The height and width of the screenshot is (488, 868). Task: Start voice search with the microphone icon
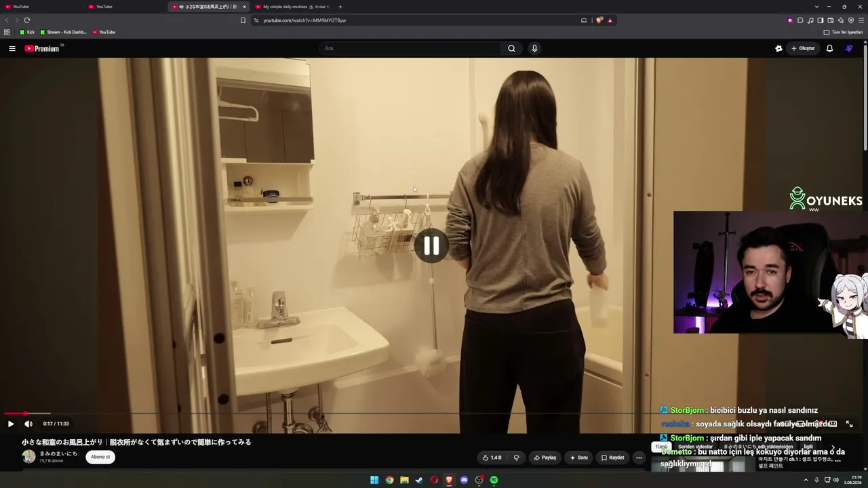[534, 48]
